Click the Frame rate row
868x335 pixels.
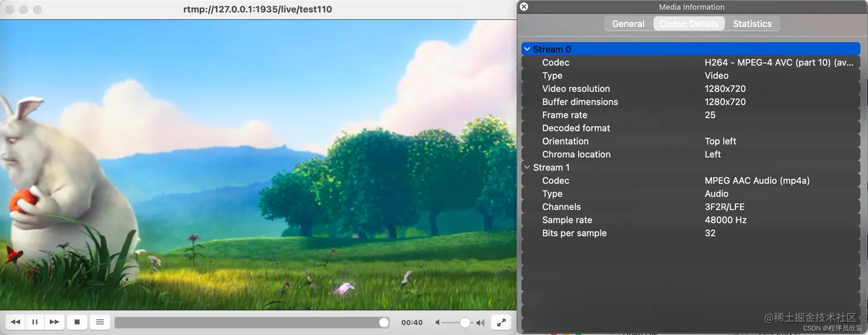(x=691, y=115)
